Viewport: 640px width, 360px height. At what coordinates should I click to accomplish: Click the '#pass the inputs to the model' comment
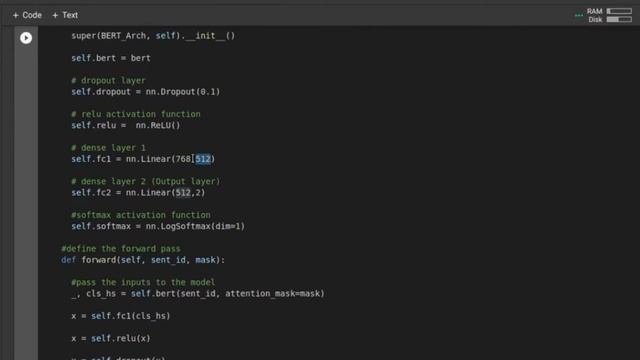click(143, 282)
